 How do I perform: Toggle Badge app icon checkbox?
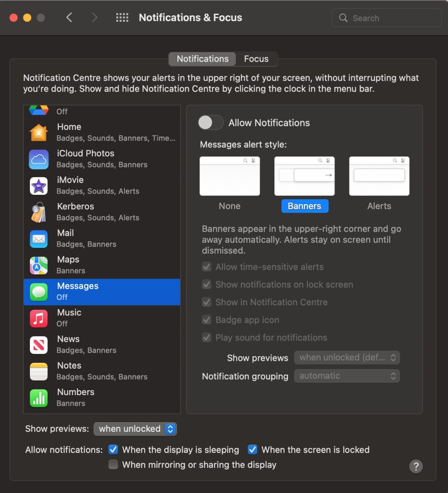(207, 320)
